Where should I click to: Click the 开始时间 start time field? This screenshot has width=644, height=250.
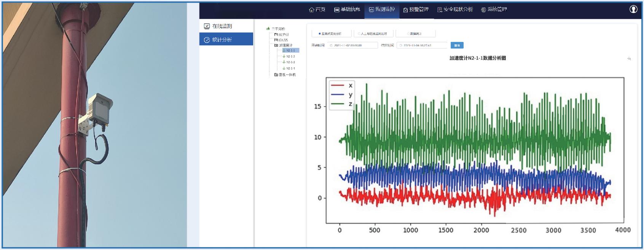pyautogui.click(x=352, y=45)
